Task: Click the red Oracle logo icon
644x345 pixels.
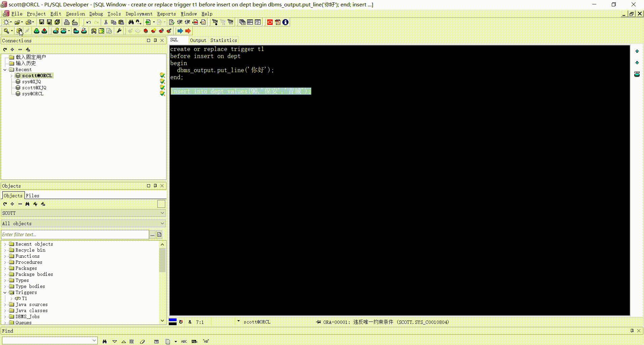Action: coord(270,22)
